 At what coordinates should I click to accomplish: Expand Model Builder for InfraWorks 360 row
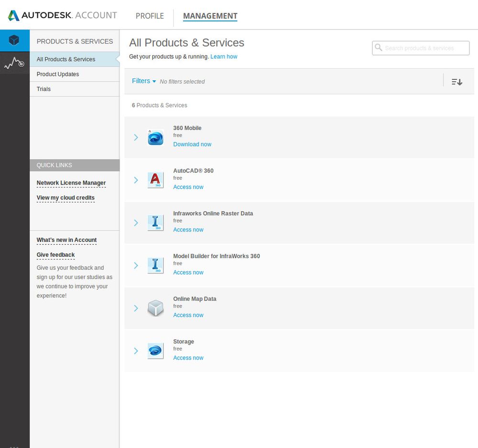point(136,265)
